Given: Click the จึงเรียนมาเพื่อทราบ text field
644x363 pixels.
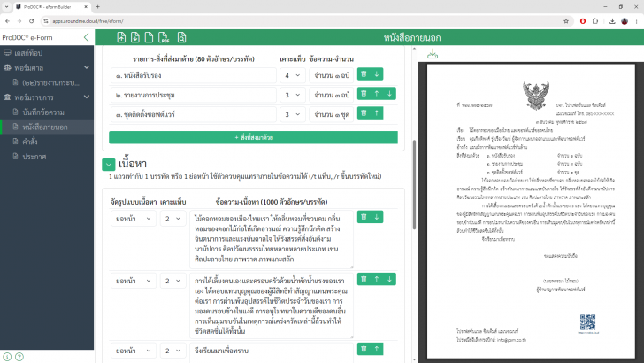Looking at the screenshot, I should 272,351.
